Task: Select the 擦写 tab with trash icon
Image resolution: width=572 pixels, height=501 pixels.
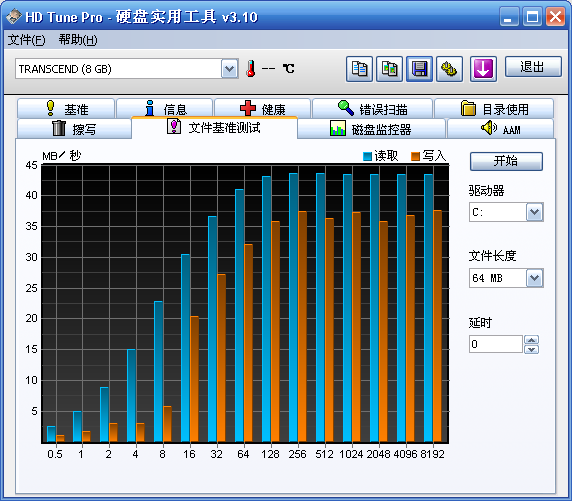Action: click(74, 129)
